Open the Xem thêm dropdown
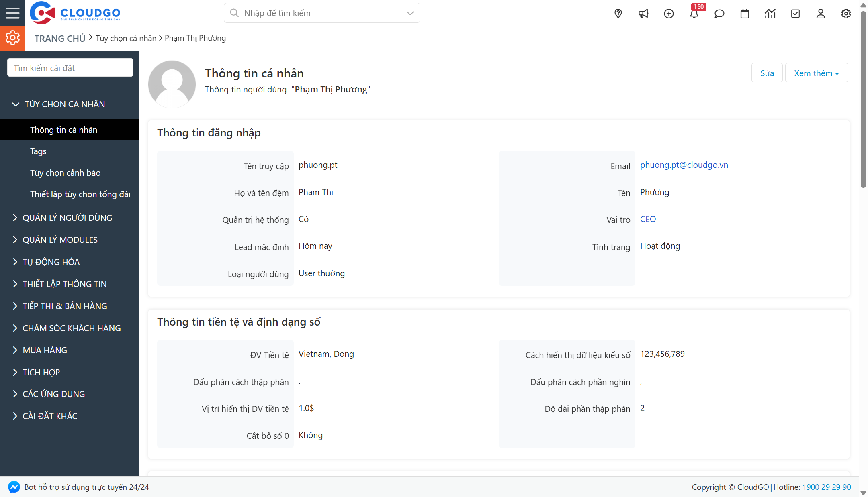The image size is (868, 497). (x=816, y=73)
